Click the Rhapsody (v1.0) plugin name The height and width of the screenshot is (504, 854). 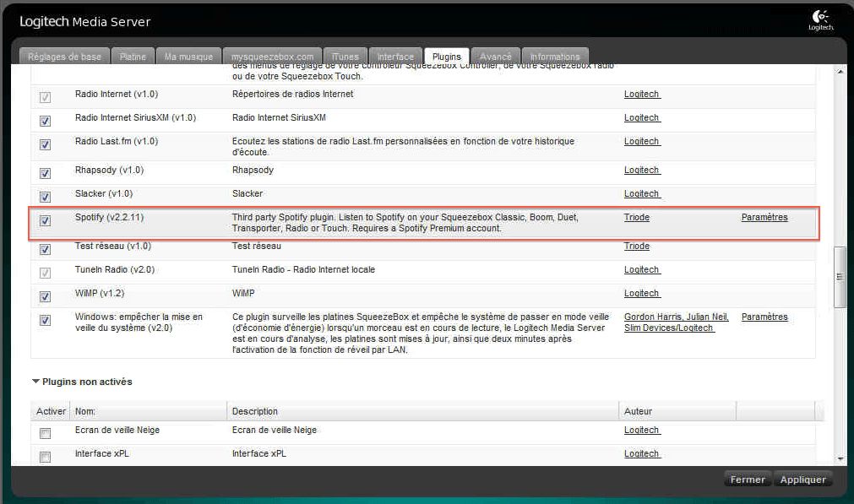point(110,170)
